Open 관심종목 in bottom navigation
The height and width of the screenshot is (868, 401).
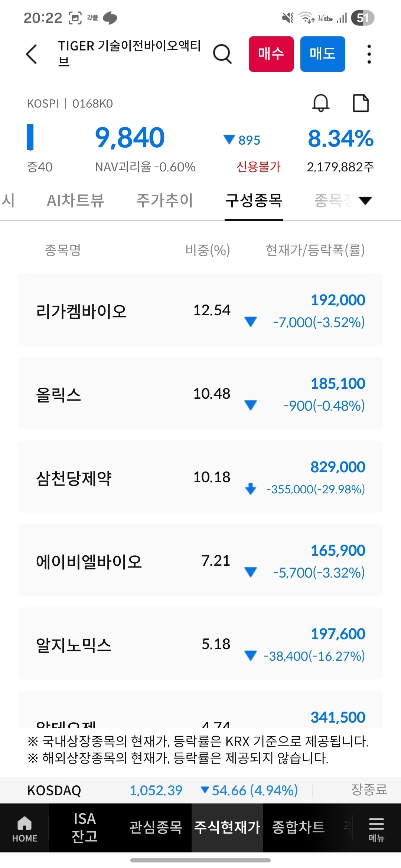tap(156, 828)
